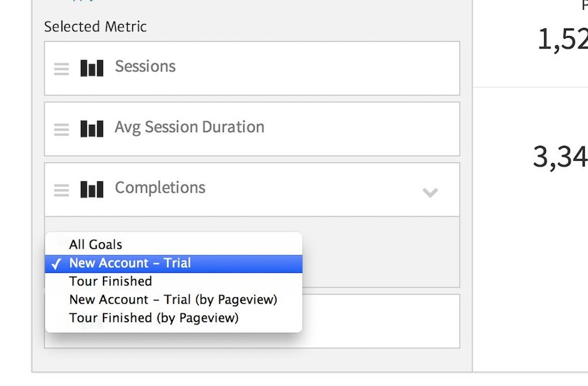Choose Tour Finished (by Pageview) option
This screenshot has width=588, height=386.
click(x=153, y=317)
